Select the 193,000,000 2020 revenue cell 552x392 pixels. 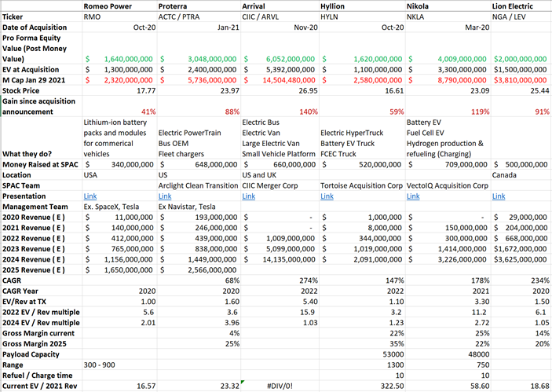pos(199,218)
